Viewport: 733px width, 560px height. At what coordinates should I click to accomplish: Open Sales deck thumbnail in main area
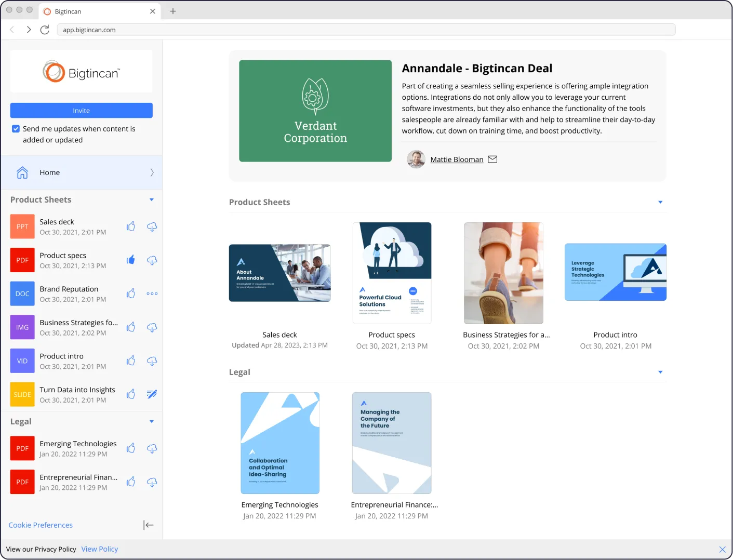click(280, 273)
